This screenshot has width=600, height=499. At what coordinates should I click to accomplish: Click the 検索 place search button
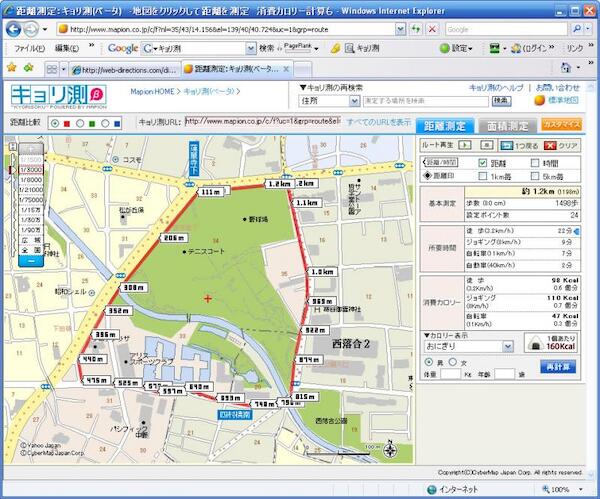tap(501, 101)
